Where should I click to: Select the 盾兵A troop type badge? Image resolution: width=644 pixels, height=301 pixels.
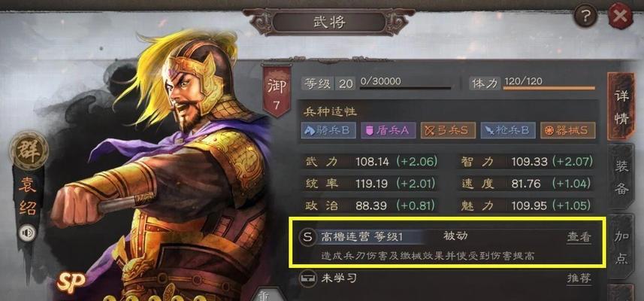tap(388, 130)
